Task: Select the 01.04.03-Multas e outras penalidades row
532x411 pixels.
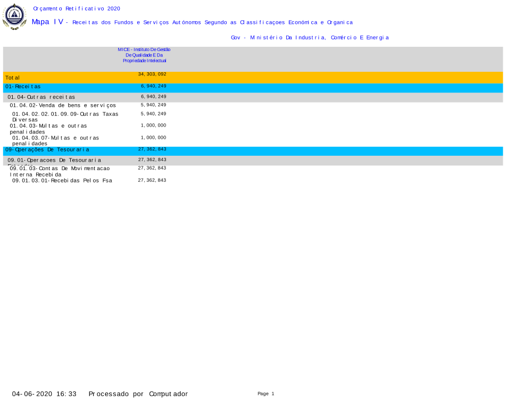Action: pyautogui.click(x=48, y=129)
